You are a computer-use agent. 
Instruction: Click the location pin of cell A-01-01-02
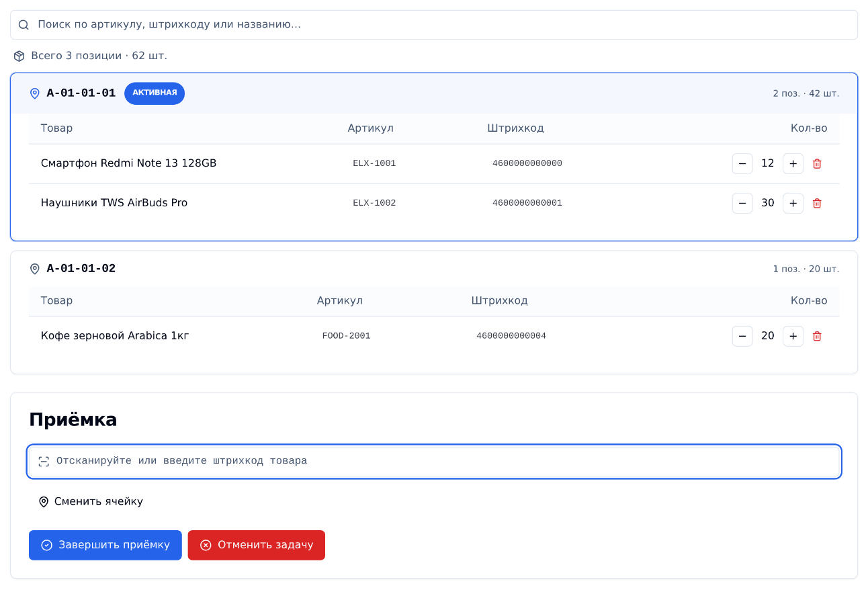pos(35,269)
